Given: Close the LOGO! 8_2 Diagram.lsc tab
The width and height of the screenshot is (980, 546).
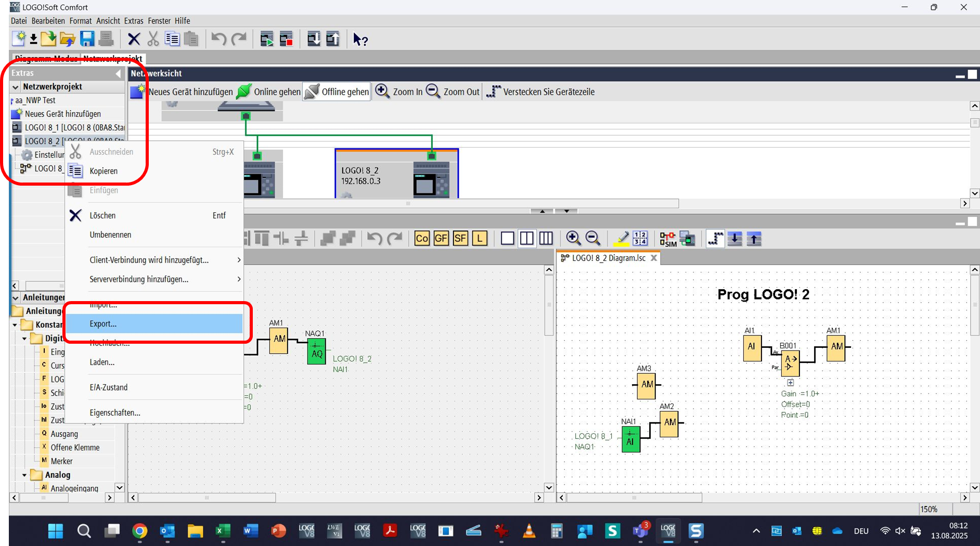Looking at the screenshot, I should point(654,258).
